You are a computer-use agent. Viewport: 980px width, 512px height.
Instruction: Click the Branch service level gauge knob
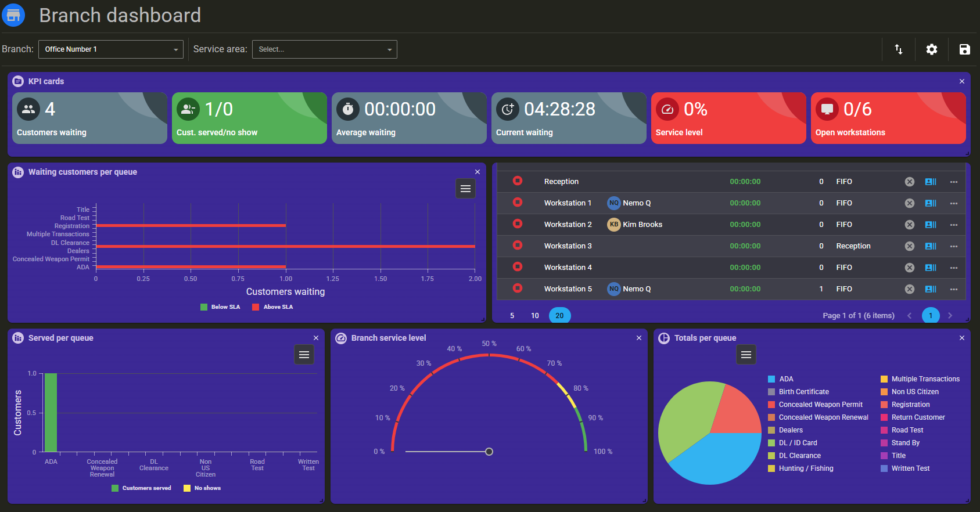pyautogui.click(x=489, y=452)
